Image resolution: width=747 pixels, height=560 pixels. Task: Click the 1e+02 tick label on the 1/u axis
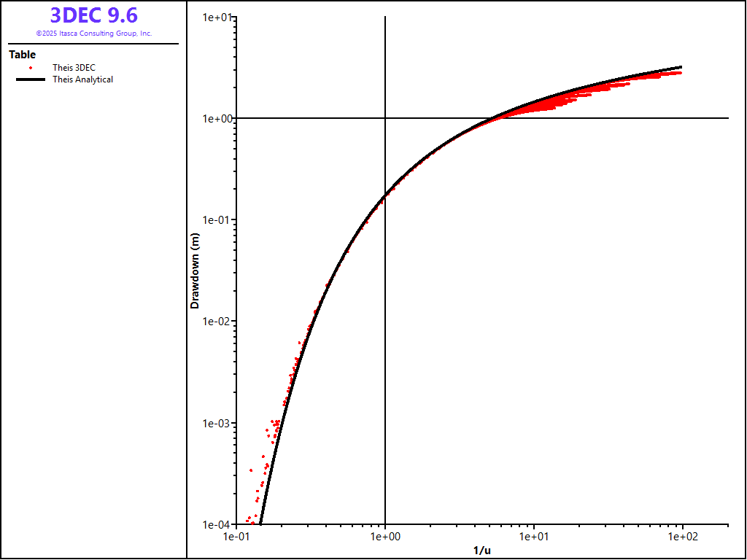click(x=682, y=537)
